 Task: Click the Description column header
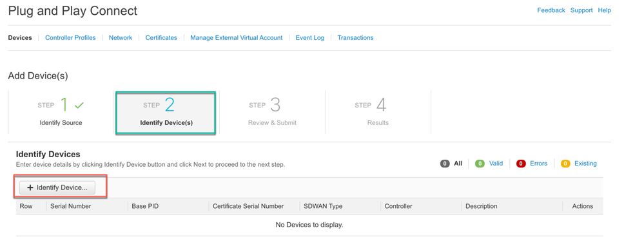[x=482, y=206]
